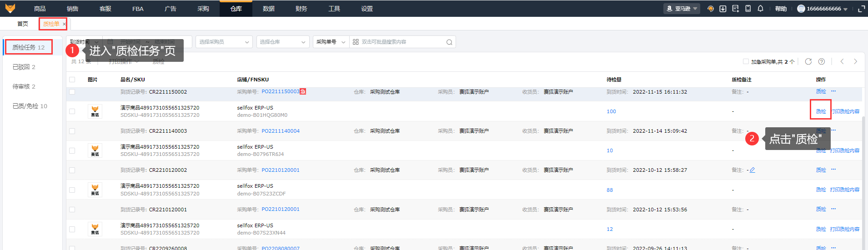Click the user avatar icon
The width and height of the screenshot is (868, 250).
(801, 9)
